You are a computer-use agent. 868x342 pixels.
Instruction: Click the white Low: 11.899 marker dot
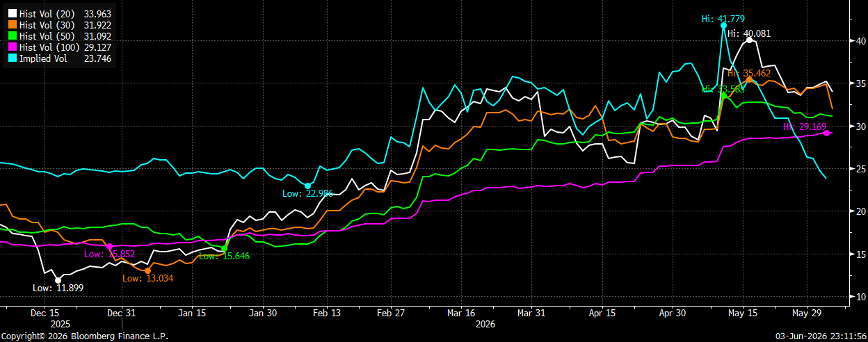pos(58,280)
